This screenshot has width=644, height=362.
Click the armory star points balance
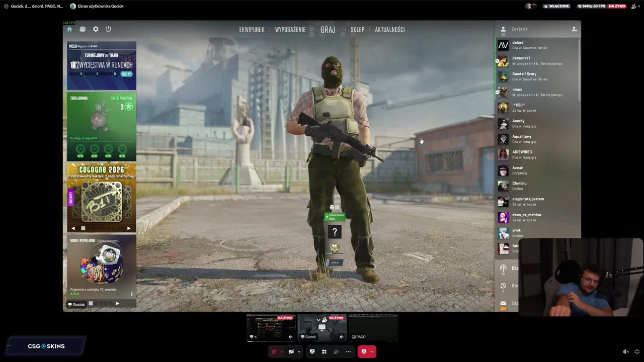(x=126, y=107)
